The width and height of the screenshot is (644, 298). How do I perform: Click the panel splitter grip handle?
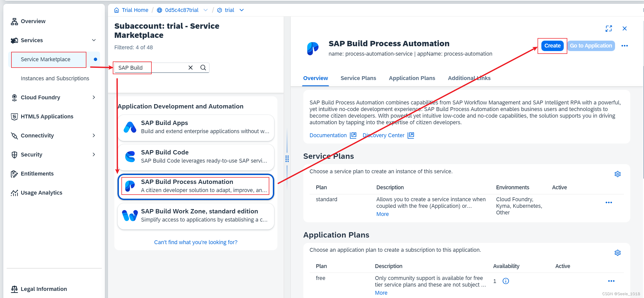[287, 159]
